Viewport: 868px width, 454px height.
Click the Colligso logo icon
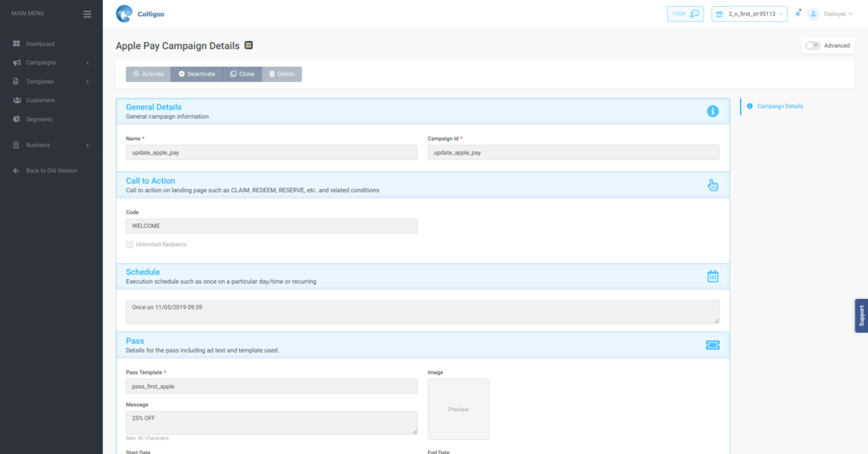[x=124, y=14]
